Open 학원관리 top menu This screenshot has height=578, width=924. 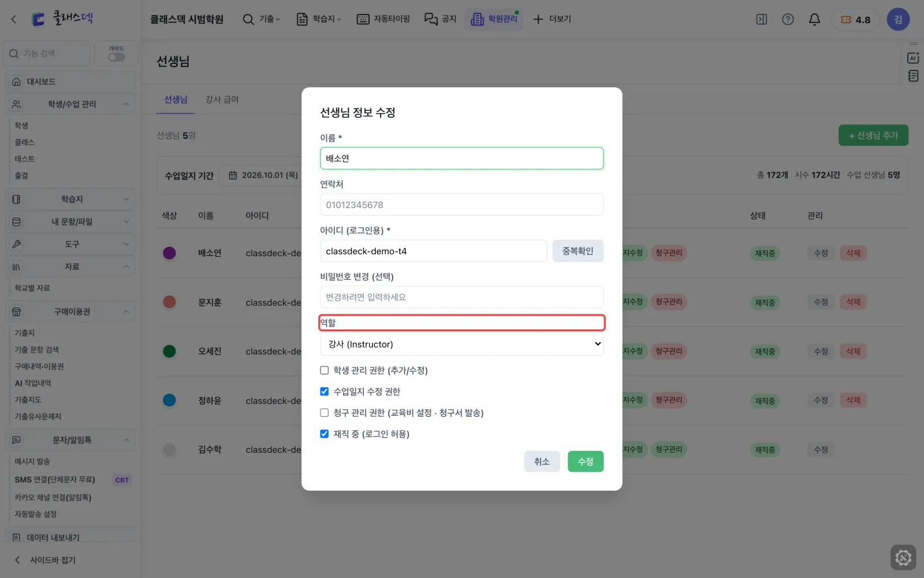click(x=494, y=19)
